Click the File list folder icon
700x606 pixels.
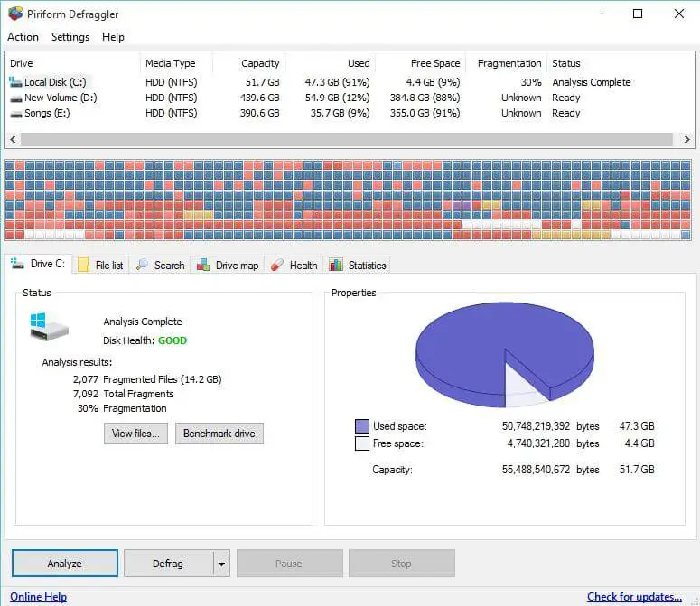tap(83, 266)
